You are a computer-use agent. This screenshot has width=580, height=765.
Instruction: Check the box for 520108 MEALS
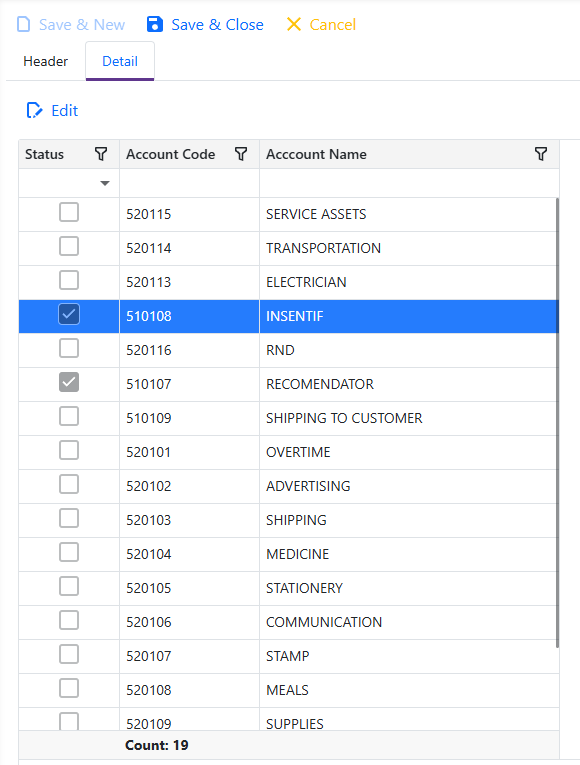tap(69, 688)
